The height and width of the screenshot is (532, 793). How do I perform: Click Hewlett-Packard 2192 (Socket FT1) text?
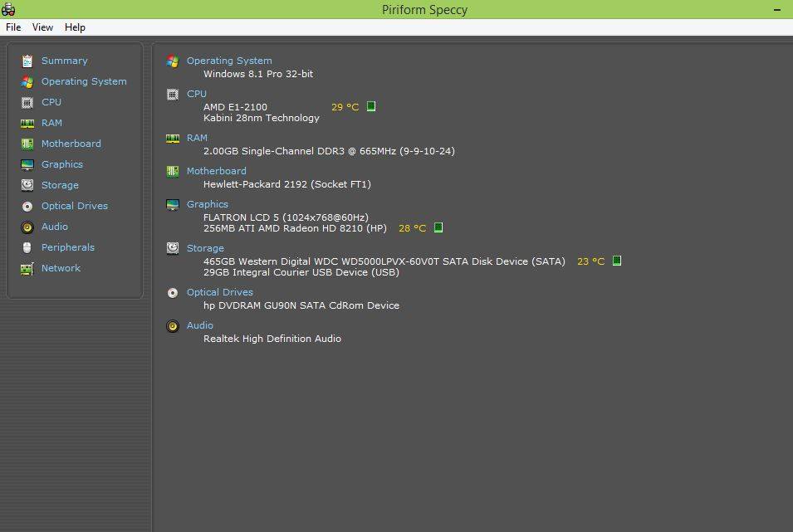(286, 184)
